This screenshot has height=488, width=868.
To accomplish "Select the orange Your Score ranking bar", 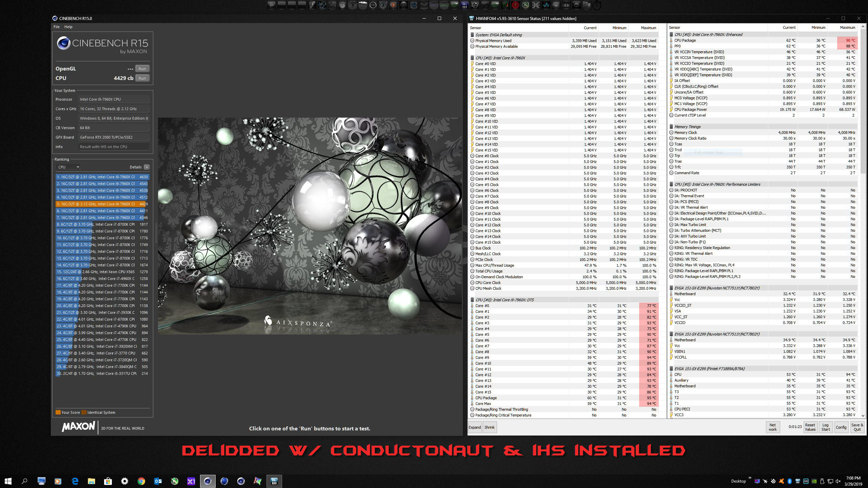I will pos(102,204).
